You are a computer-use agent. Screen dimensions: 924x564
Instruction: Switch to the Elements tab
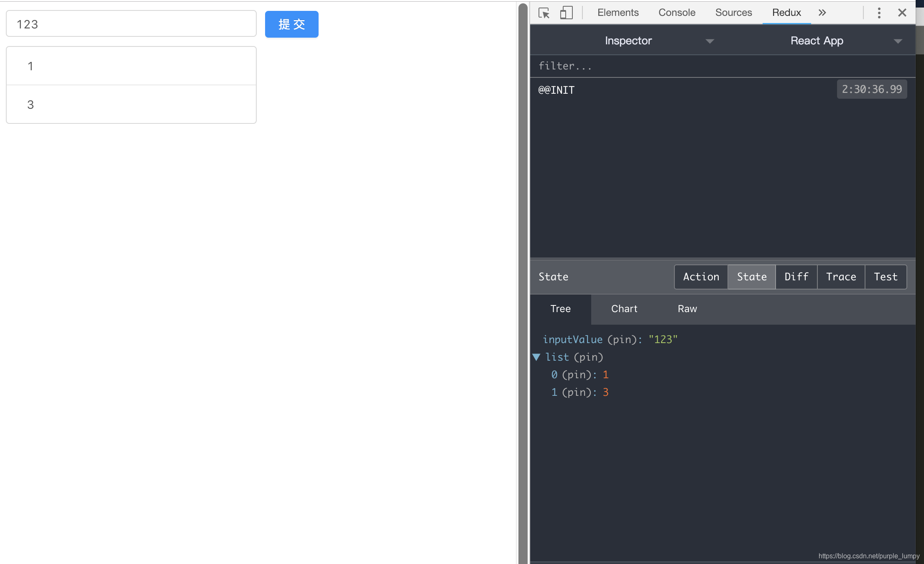pos(618,13)
